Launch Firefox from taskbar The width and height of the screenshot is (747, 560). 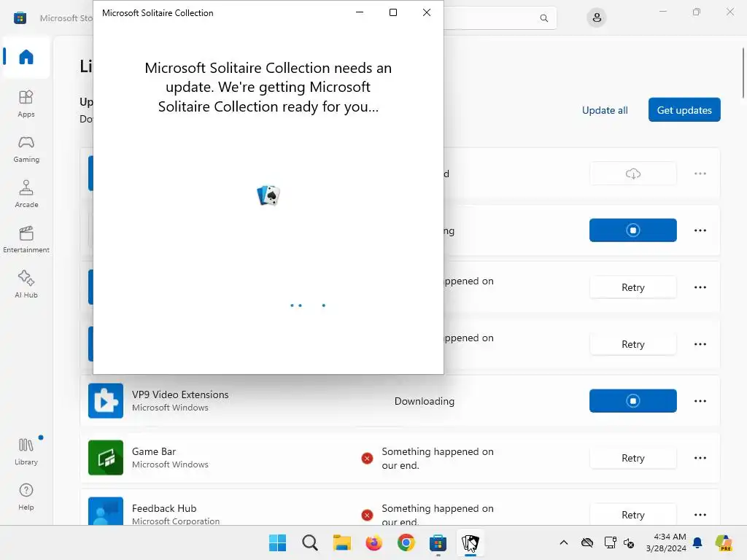[374, 542]
